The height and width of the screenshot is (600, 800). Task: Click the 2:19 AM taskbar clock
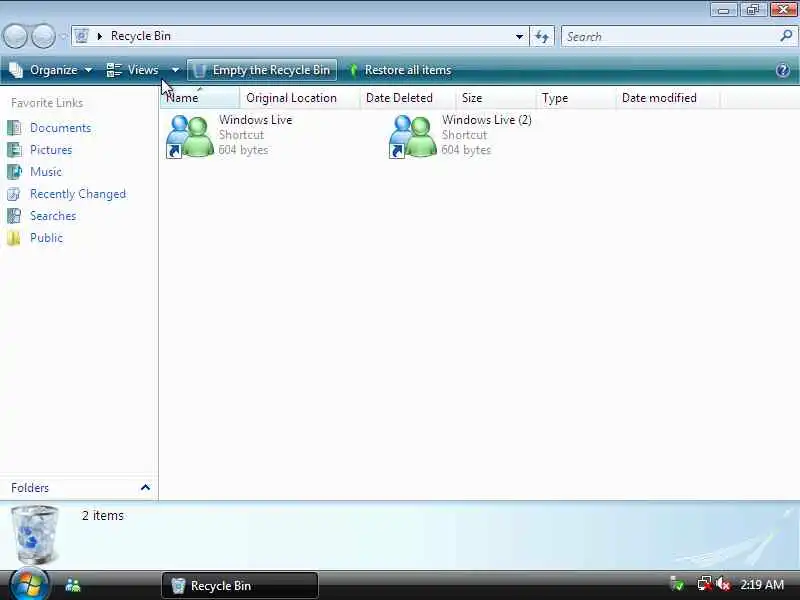762,585
